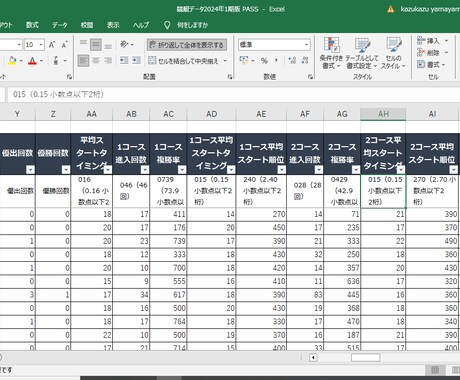Center text horizontally in the cell
460x380 pixels.
point(96,61)
